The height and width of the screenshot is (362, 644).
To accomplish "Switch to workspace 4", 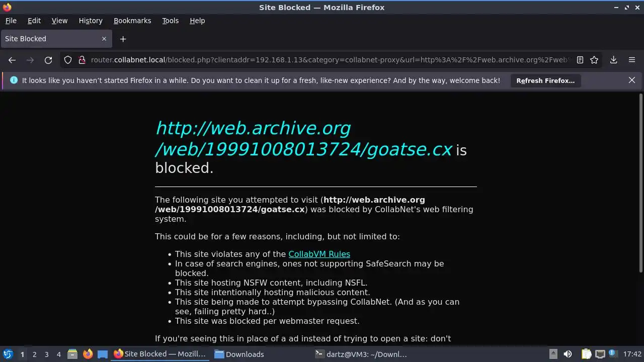I will point(58,354).
